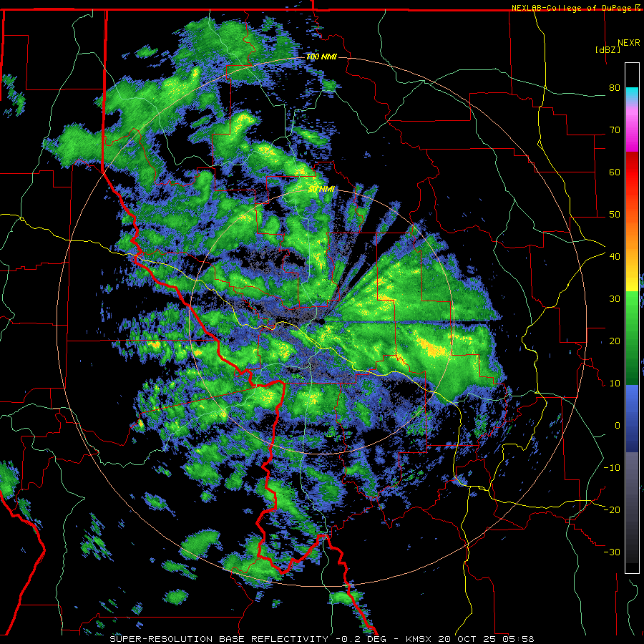This screenshot has width=644, height=644.
Task: Click the -20 value on dBZ scale
Action: pos(612,509)
